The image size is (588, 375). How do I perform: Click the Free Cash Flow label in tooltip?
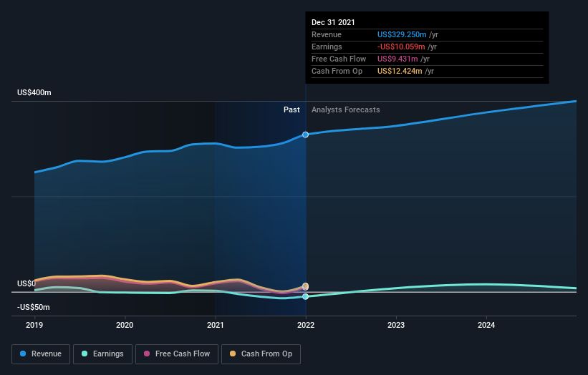339,59
